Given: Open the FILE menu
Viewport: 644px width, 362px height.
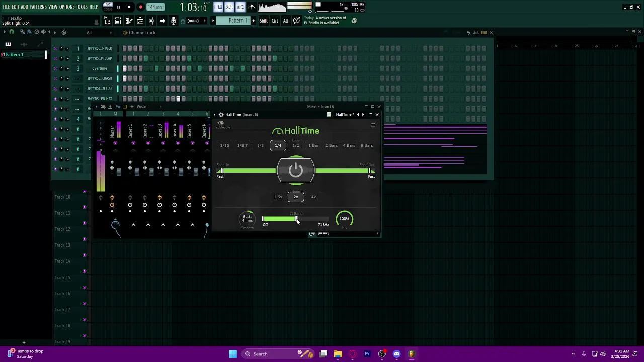Looking at the screenshot, I should (7, 7).
